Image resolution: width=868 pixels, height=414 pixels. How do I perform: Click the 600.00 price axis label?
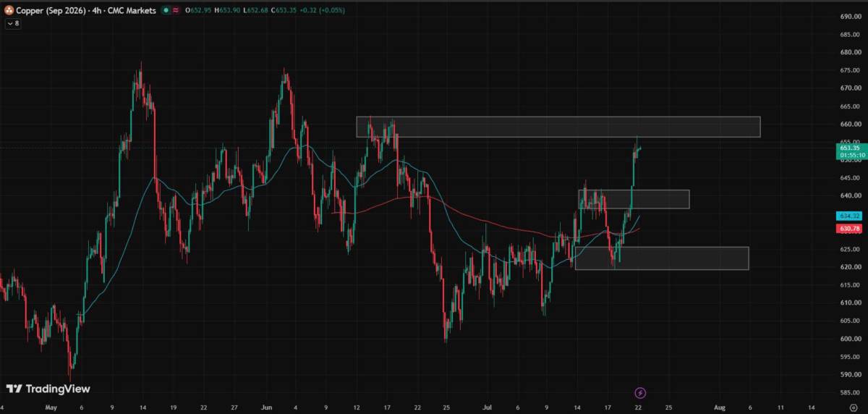851,339
